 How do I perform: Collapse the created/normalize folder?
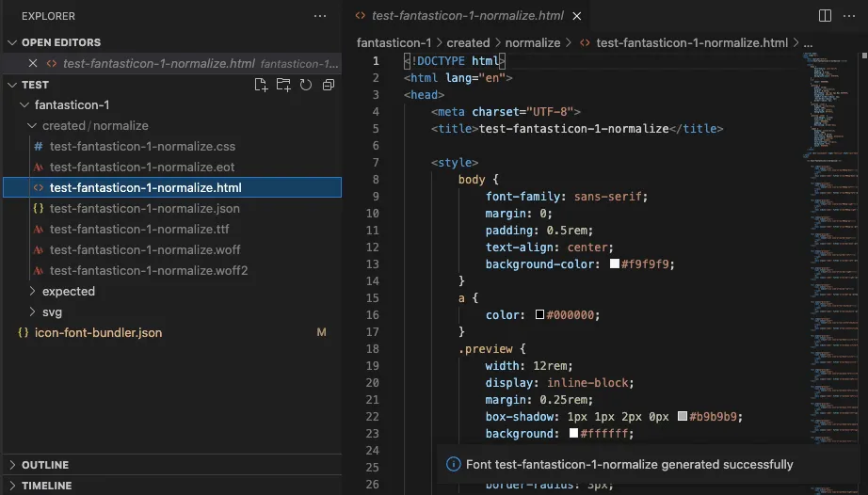(32, 125)
